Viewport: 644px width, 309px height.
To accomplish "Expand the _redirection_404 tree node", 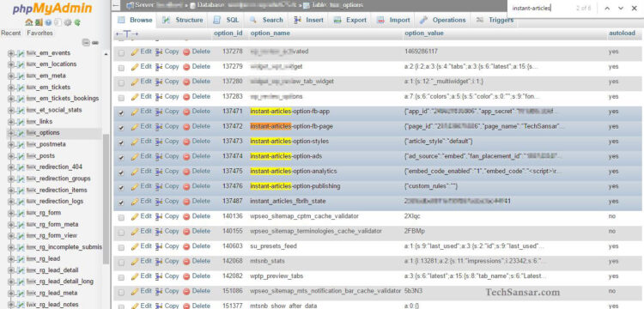I will [10, 167].
